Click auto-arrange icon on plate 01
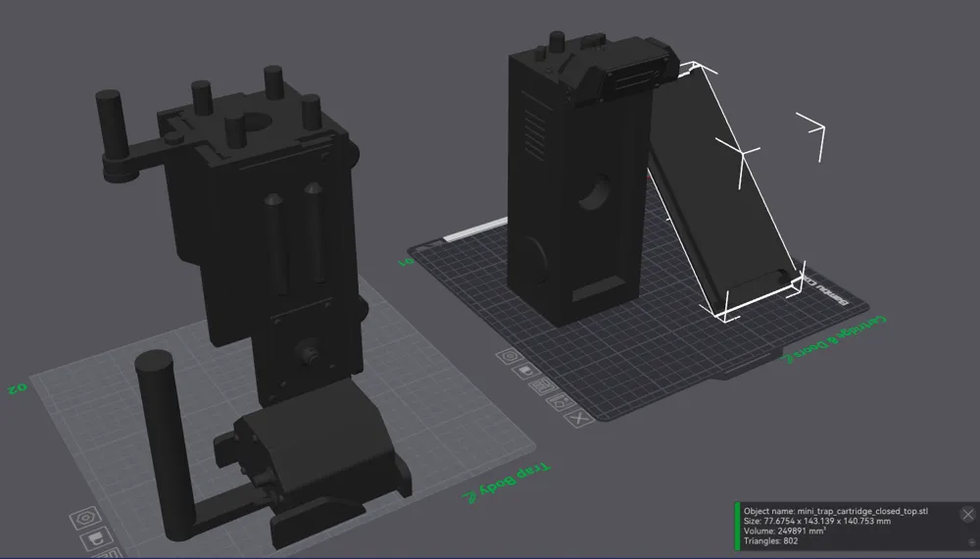Image resolution: width=980 pixels, height=559 pixels. coord(543,385)
